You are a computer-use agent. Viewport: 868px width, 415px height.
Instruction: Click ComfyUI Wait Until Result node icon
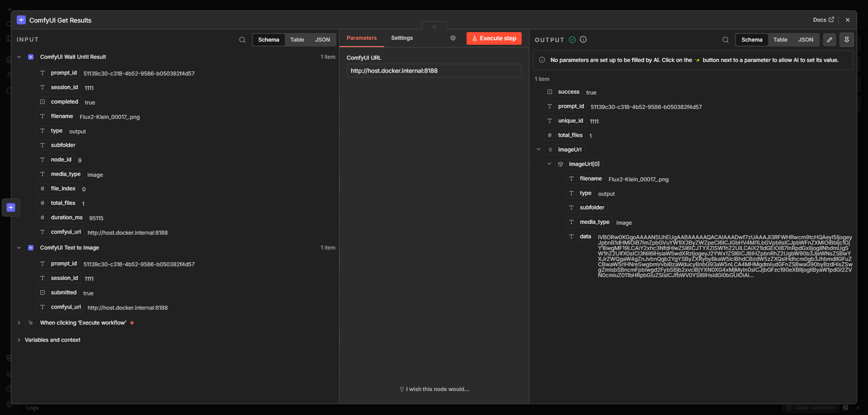point(31,57)
